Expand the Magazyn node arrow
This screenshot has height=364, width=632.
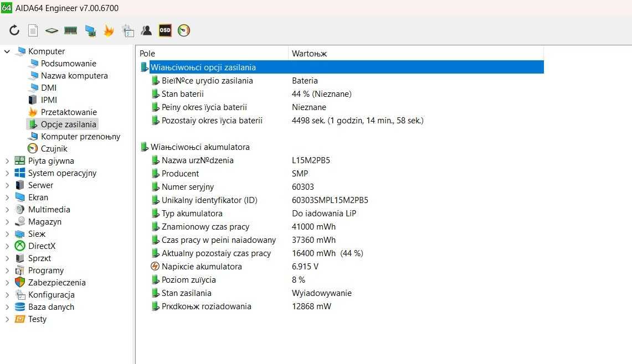tap(7, 222)
